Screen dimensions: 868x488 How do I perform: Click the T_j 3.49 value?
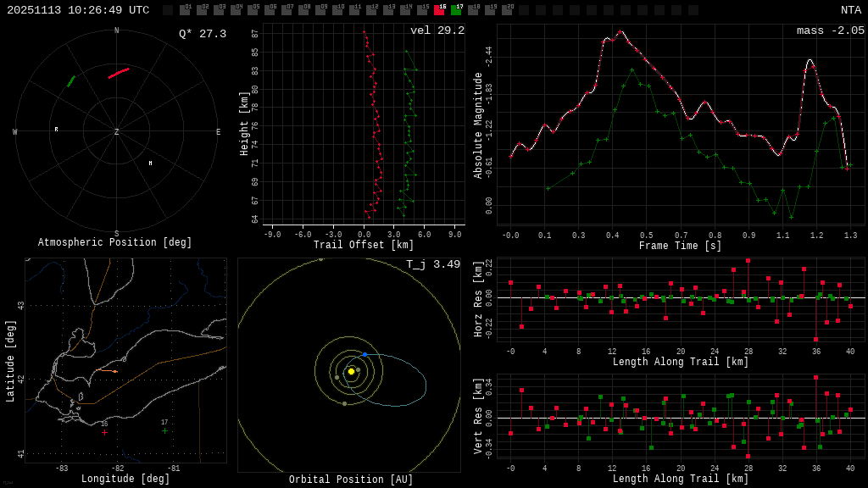[x=433, y=264]
